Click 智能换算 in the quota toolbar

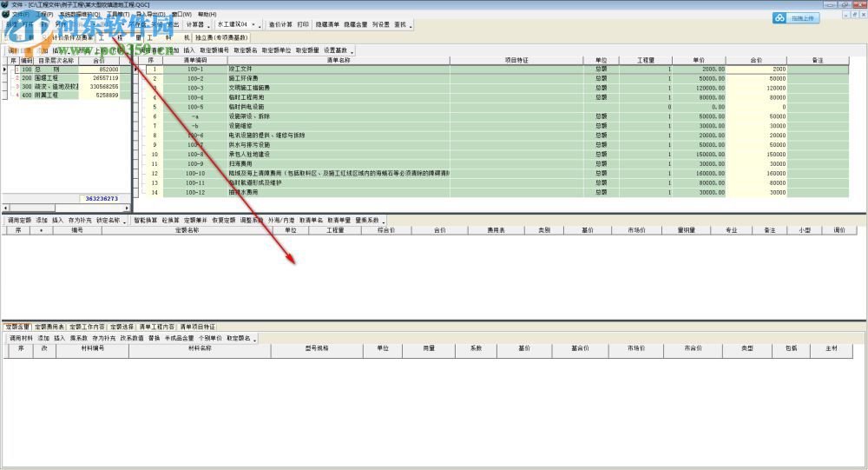pos(146,221)
